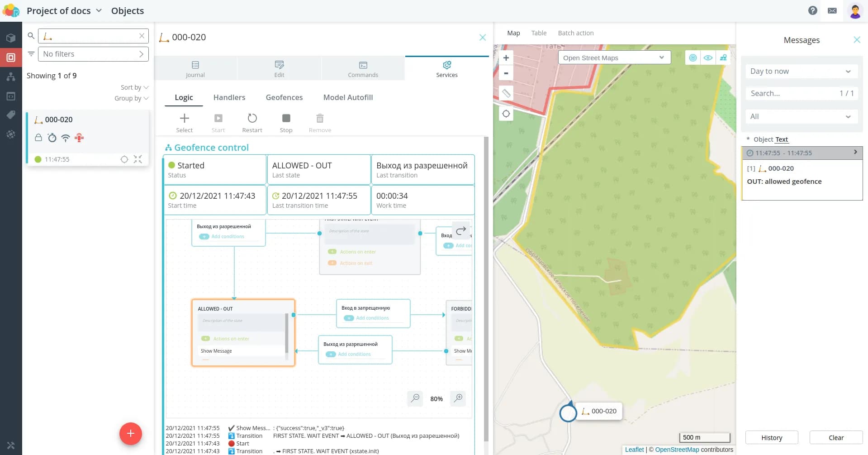Open the Journal tab
Screen dimensions: 868x455
195,69
